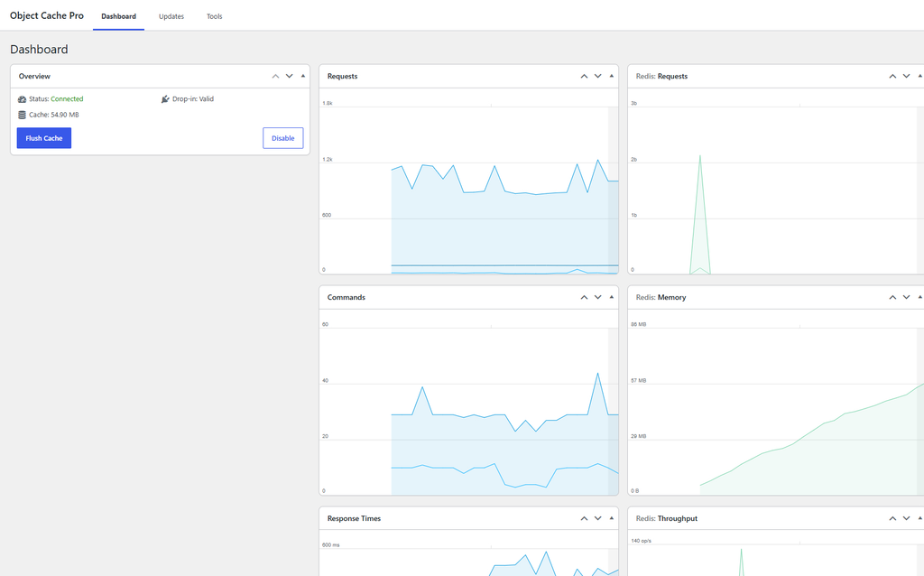Viewport: 924px width, 576px height.
Task: Open the Dashboard tab
Action: click(118, 16)
